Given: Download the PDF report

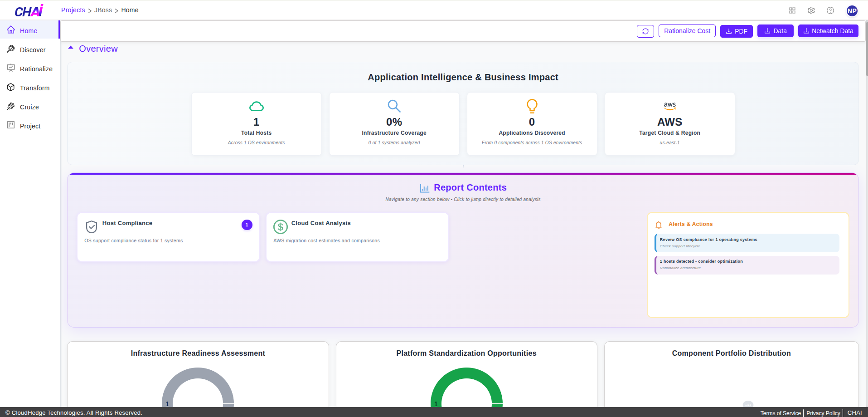Looking at the screenshot, I should (736, 31).
